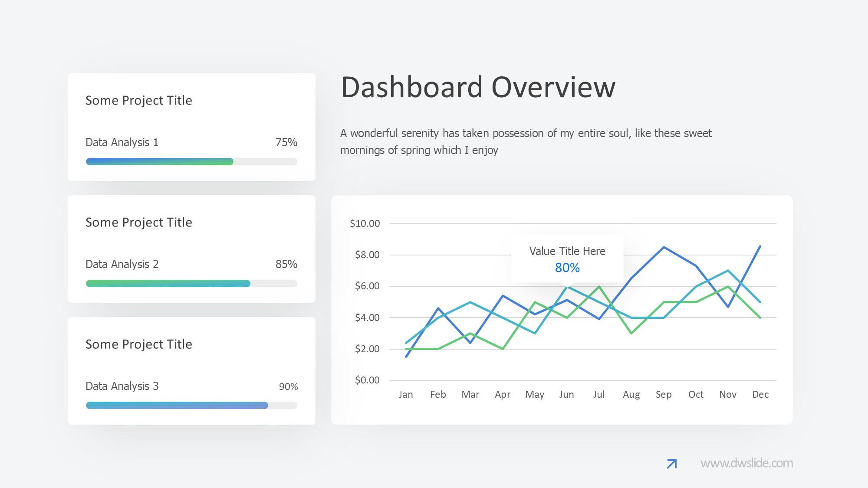Click the Dec label on chart axis
Viewport: 868px width, 488px height.
coord(760,395)
